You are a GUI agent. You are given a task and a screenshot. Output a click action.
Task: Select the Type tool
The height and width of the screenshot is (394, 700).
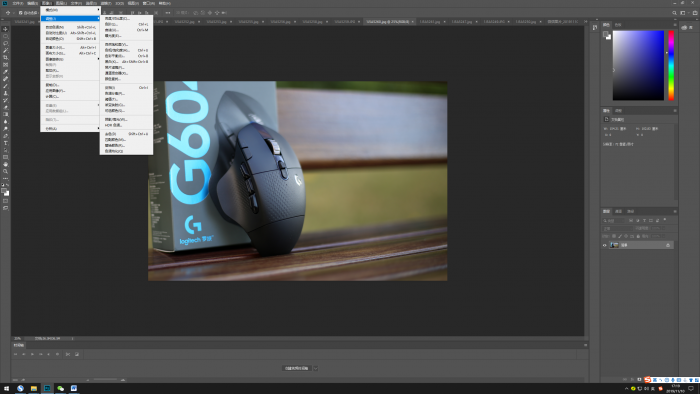[x=5, y=143]
